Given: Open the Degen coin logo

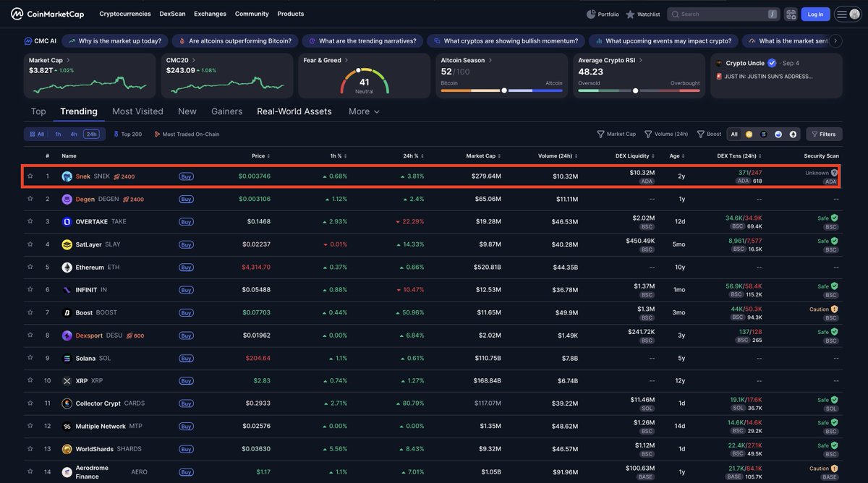Looking at the screenshot, I should pyautogui.click(x=67, y=199).
